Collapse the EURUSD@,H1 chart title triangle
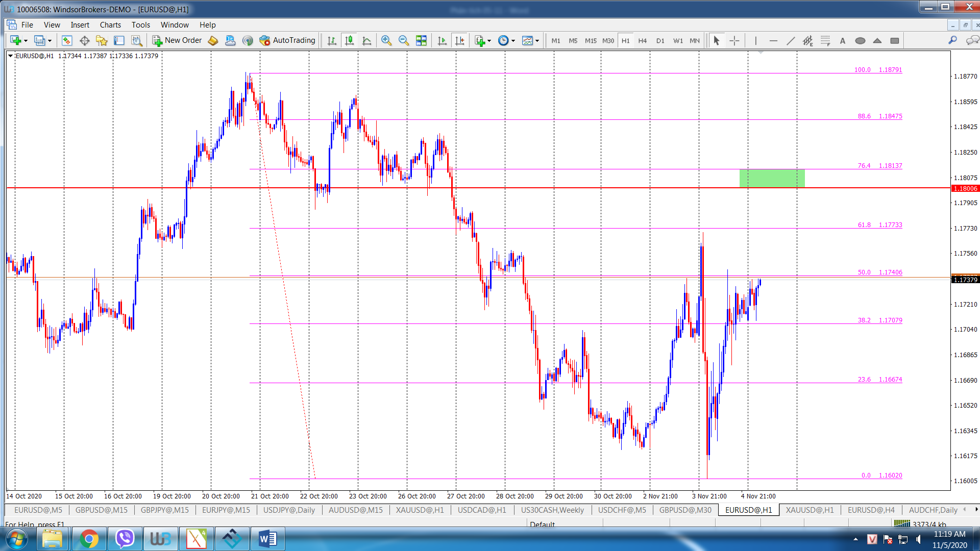 pyautogui.click(x=10, y=56)
